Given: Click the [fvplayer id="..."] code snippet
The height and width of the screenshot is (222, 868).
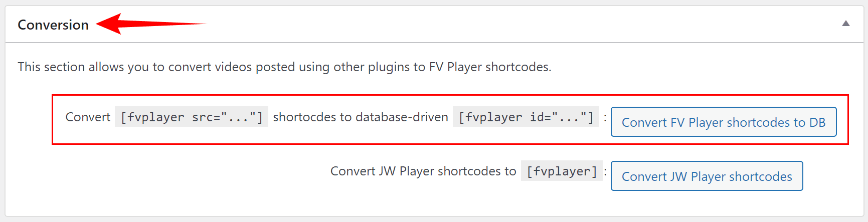Looking at the screenshot, I should click(526, 117).
